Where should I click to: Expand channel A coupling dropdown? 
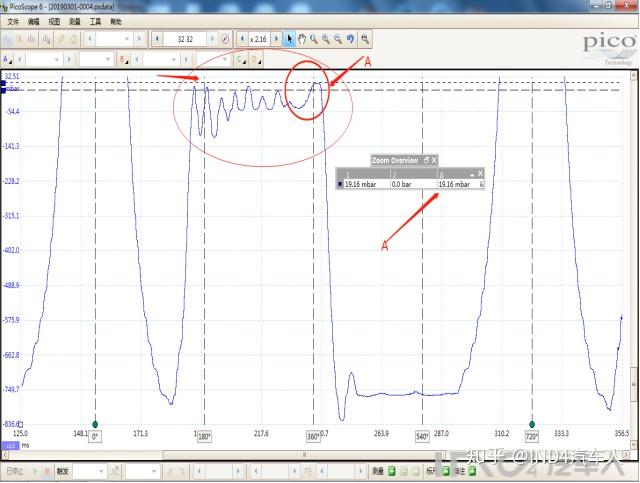(108, 60)
